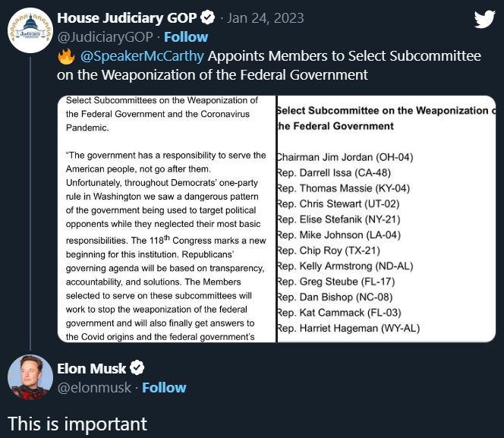The image size is (504, 438).
Task: Click Elon Musk's profile avatar
Action: click(x=30, y=376)
